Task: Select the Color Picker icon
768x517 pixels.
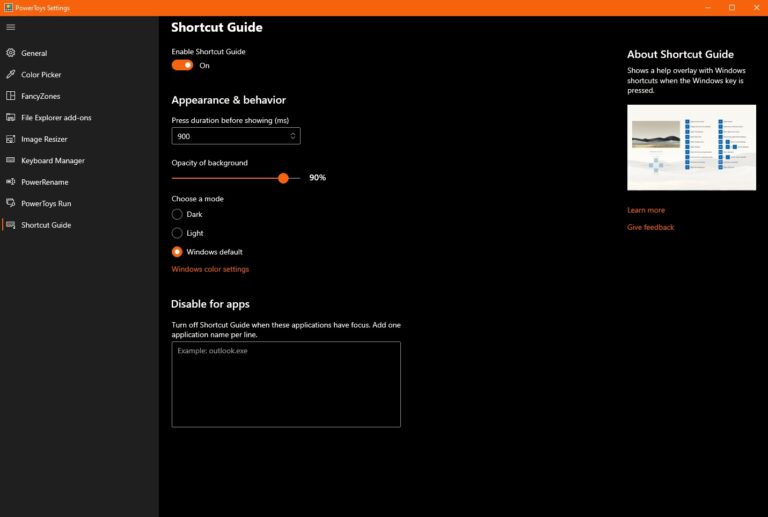Action: [11, 75]
